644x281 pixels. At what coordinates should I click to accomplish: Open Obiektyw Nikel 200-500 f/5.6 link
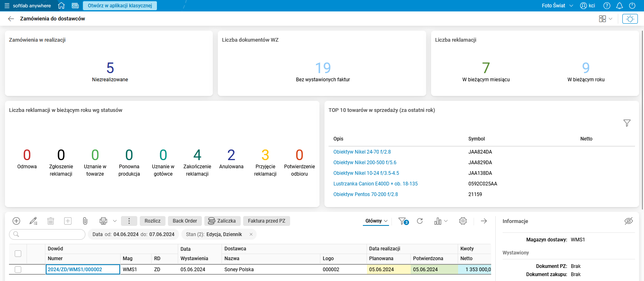365,163
